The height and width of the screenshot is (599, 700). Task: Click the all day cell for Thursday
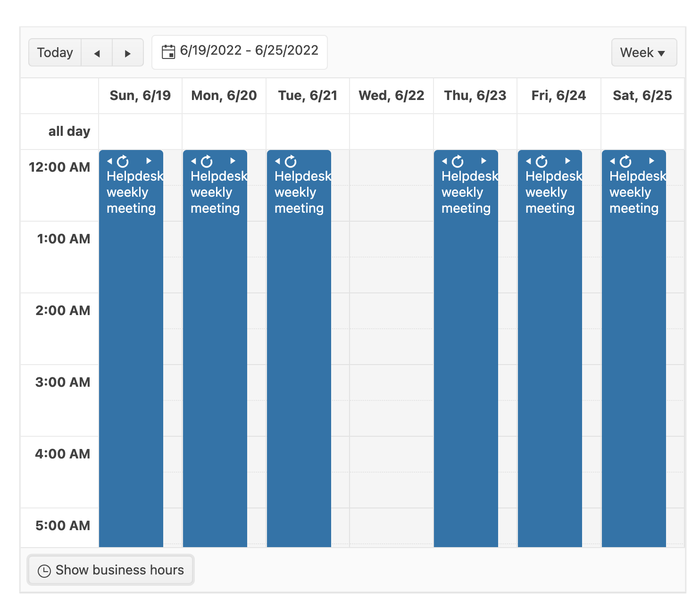tap(475, 132)
